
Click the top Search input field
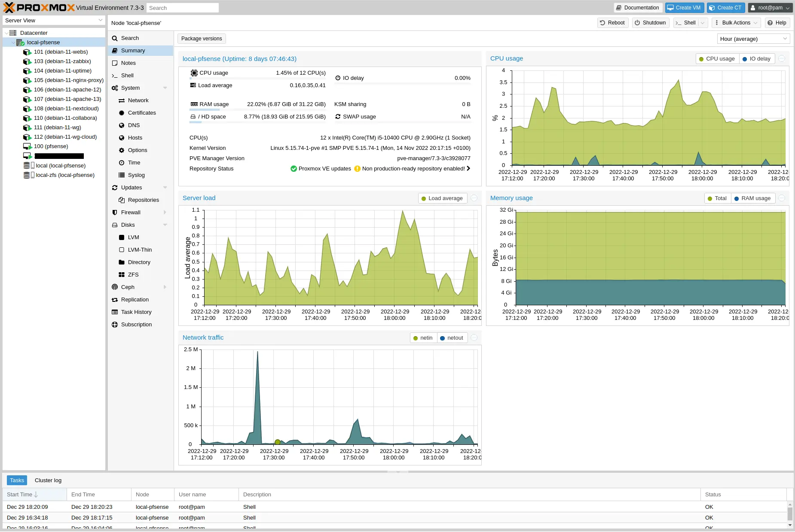(183, 8)
